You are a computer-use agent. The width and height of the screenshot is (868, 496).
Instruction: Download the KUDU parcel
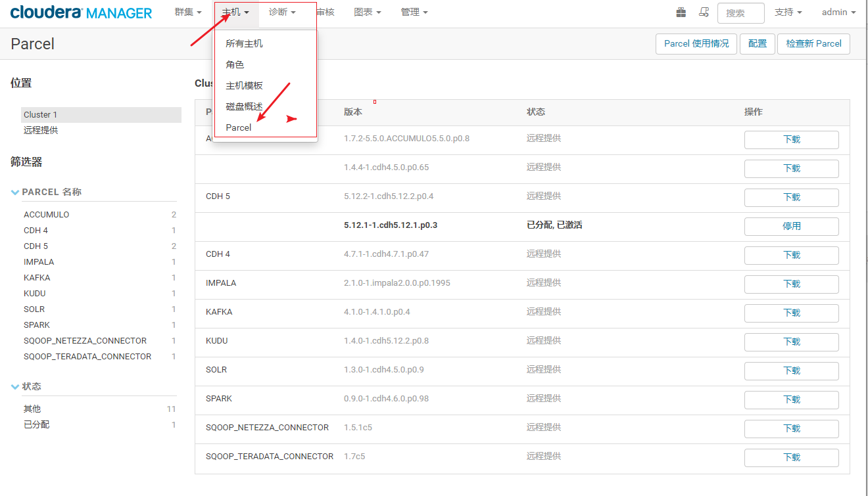click(x=792, y=342)
